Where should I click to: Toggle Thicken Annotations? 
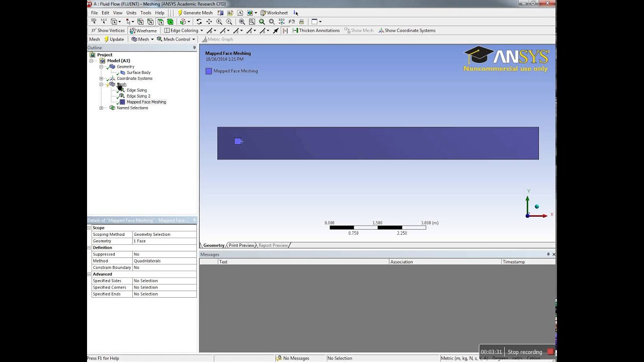(x=316, y=31)
